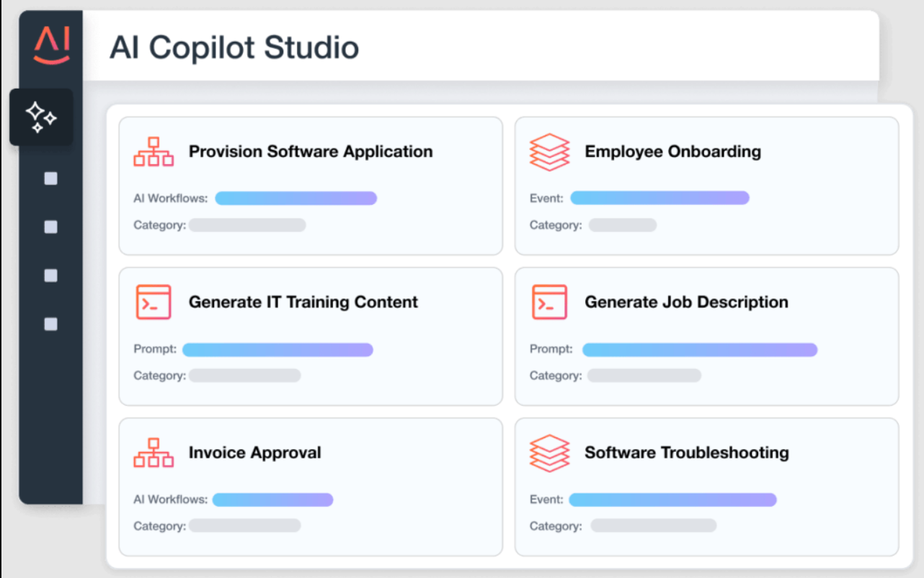Click Category placeholder in Provision Software Application

(x=247, y=225)
